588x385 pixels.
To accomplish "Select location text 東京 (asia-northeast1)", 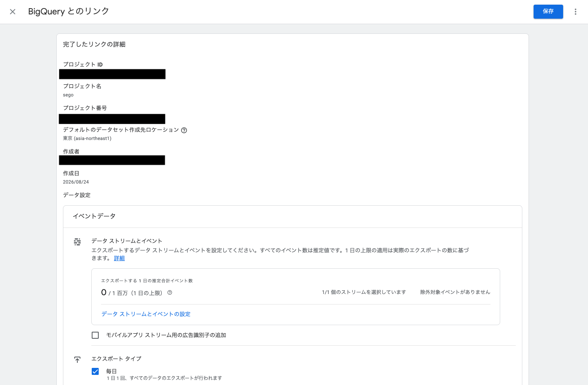I will (x=87, y=138).
